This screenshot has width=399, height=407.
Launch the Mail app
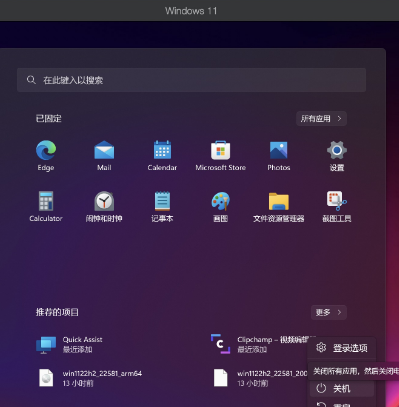point(104,155)
